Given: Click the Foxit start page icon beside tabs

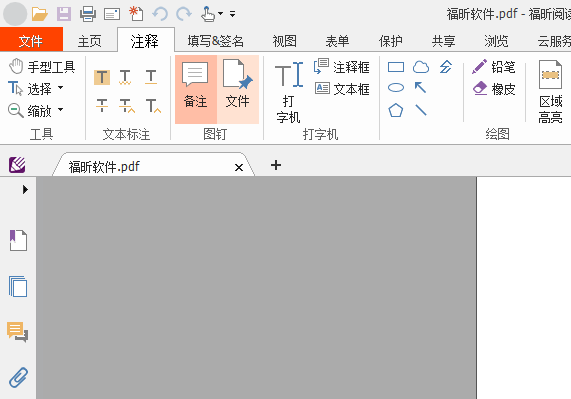Looking at the screenshot, I should (17, 165).
